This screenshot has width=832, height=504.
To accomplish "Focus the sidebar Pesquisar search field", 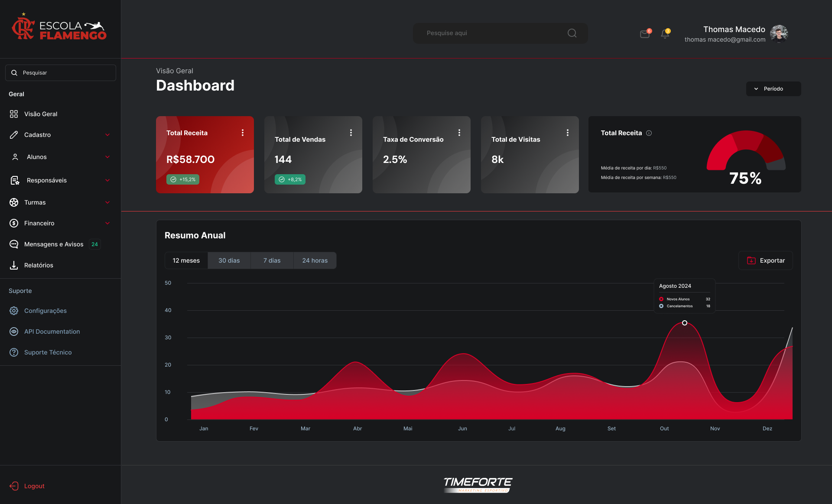I will tap(61, 73).
